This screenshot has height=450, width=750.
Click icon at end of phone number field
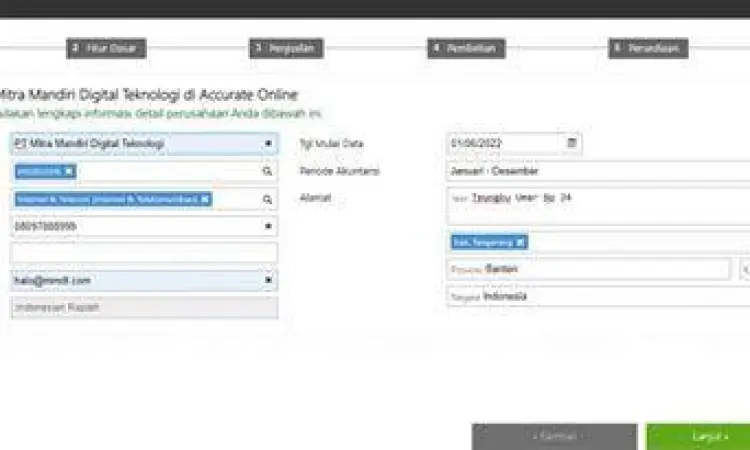click(268, 226)
